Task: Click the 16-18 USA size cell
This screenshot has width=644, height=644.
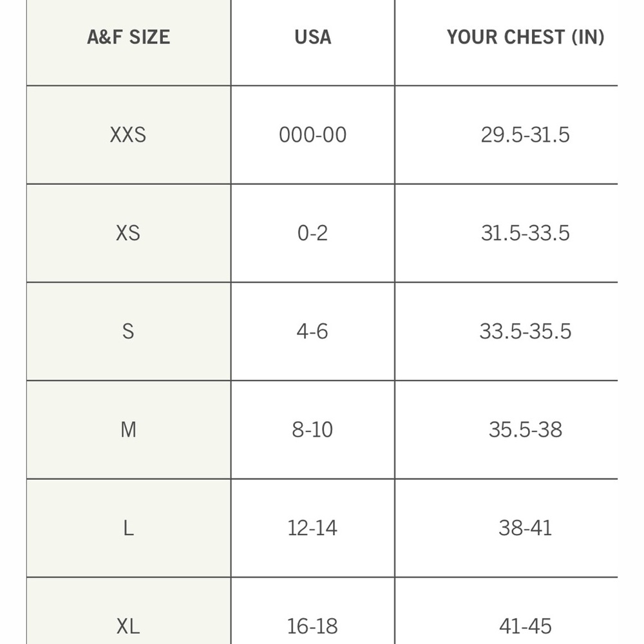Action: coord(313,625)
